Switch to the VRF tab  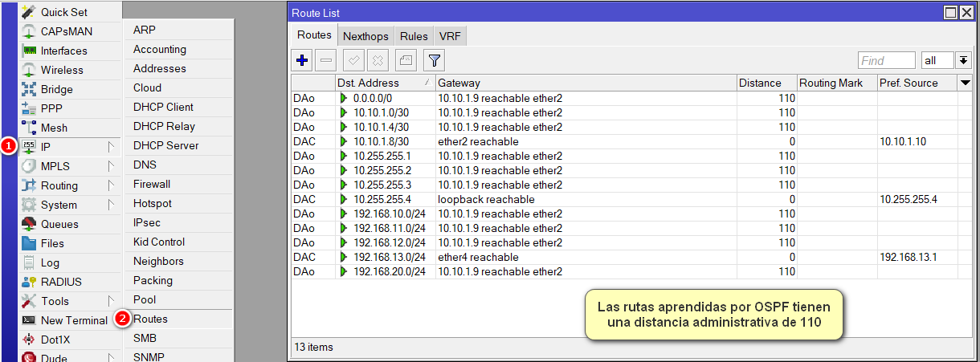pos(449,36)
